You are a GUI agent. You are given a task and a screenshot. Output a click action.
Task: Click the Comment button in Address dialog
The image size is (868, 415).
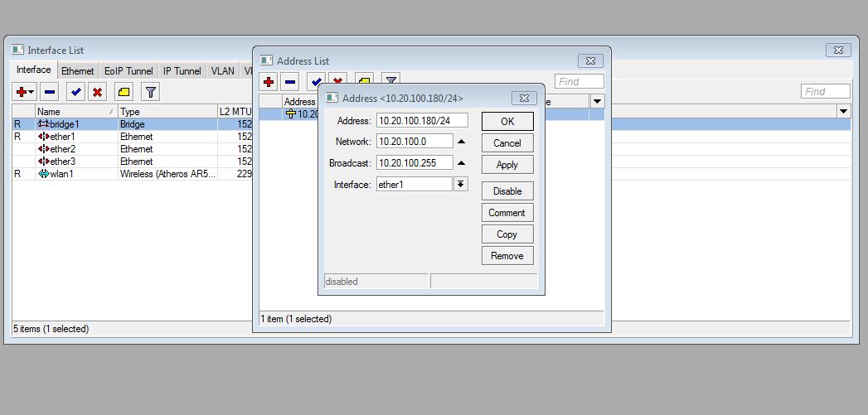pos(507,213)
